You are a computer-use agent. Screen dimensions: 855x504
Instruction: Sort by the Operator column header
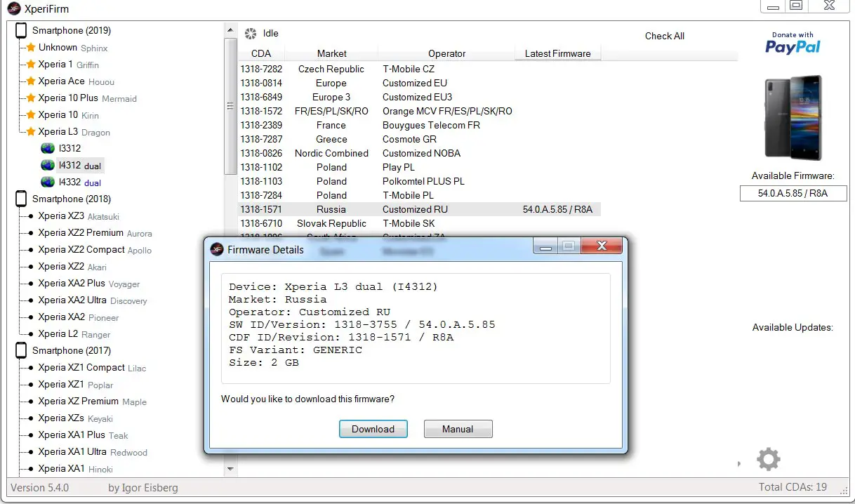[x=446, y=53]
